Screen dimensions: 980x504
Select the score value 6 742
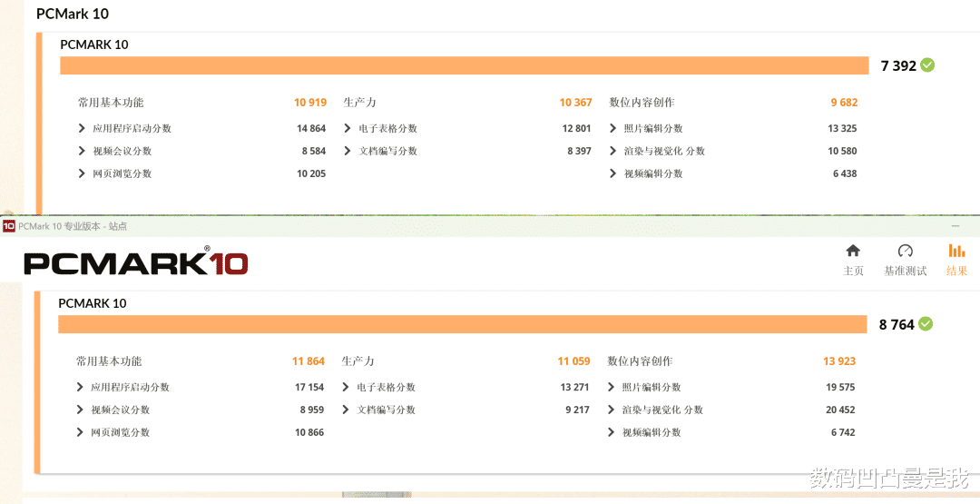point(843,432)
